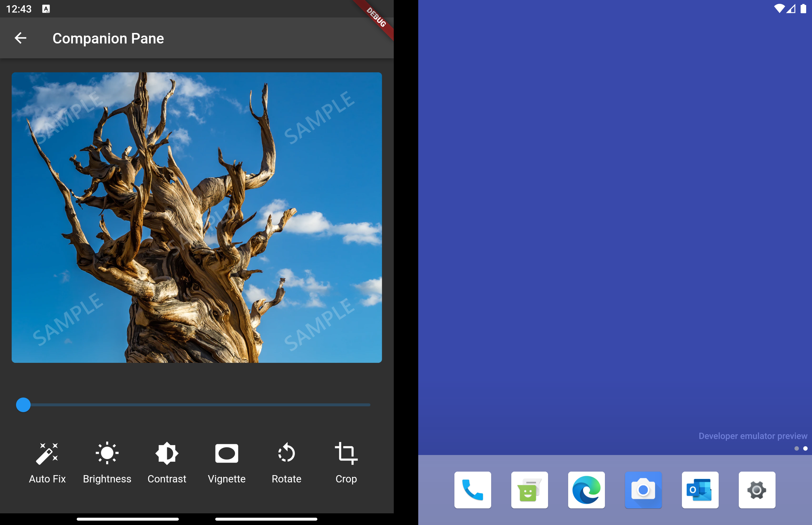Screen dimensions: 812x525
Task: Open Settings gear in the dock
Action: [x=757, y=490]
